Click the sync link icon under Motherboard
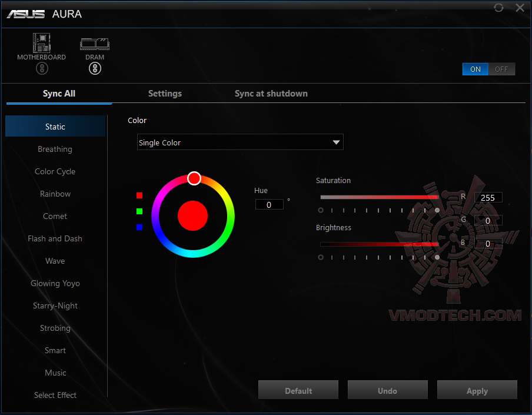The width and height of the screenshot is (532, 415). (x=41, y=68)
